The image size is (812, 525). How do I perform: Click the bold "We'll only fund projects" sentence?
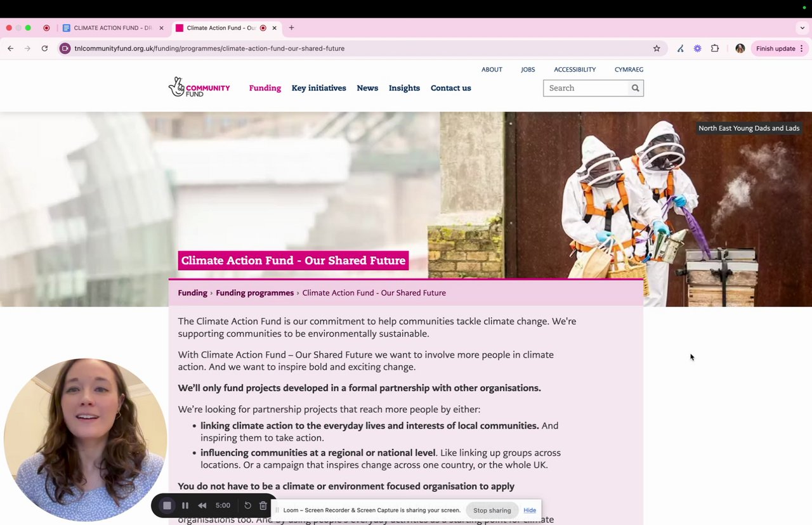pos(359,388)
